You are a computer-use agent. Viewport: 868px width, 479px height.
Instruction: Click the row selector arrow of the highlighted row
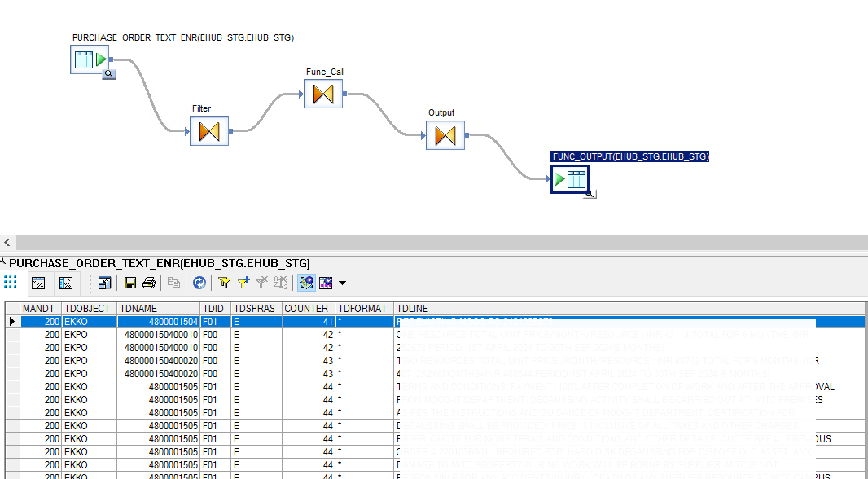[x=13, y=322]
